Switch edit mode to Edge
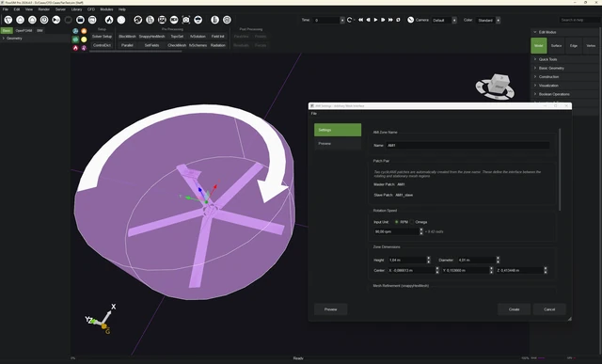 [574, 46]
